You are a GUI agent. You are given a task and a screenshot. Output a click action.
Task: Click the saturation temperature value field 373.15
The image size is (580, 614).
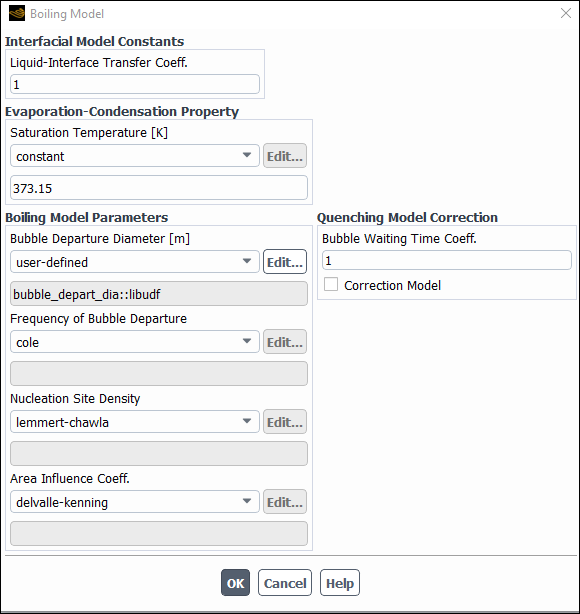[x=159, y=188]
